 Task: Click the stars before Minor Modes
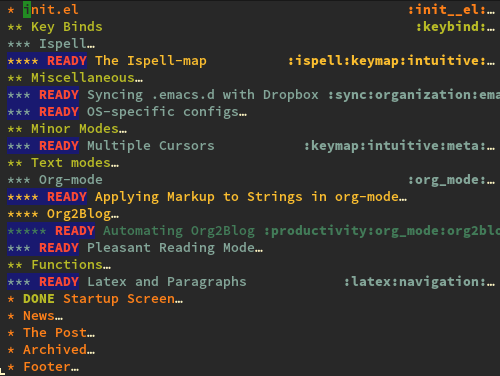tap(15, 129)
